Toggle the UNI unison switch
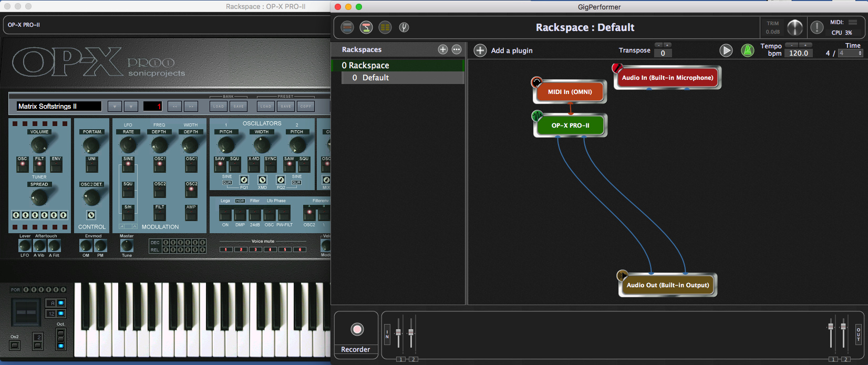 (92, 166)
